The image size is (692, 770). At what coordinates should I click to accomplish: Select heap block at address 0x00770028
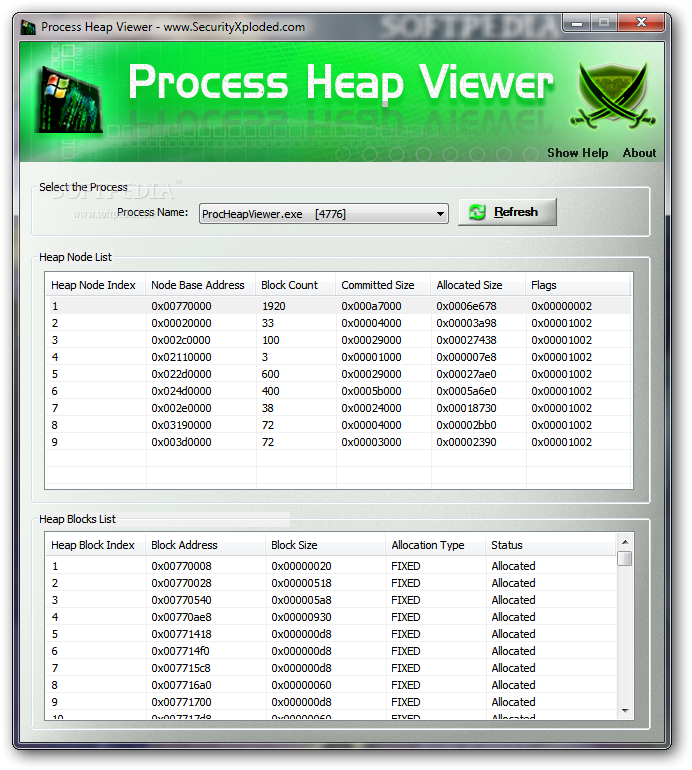pos(331,583)
